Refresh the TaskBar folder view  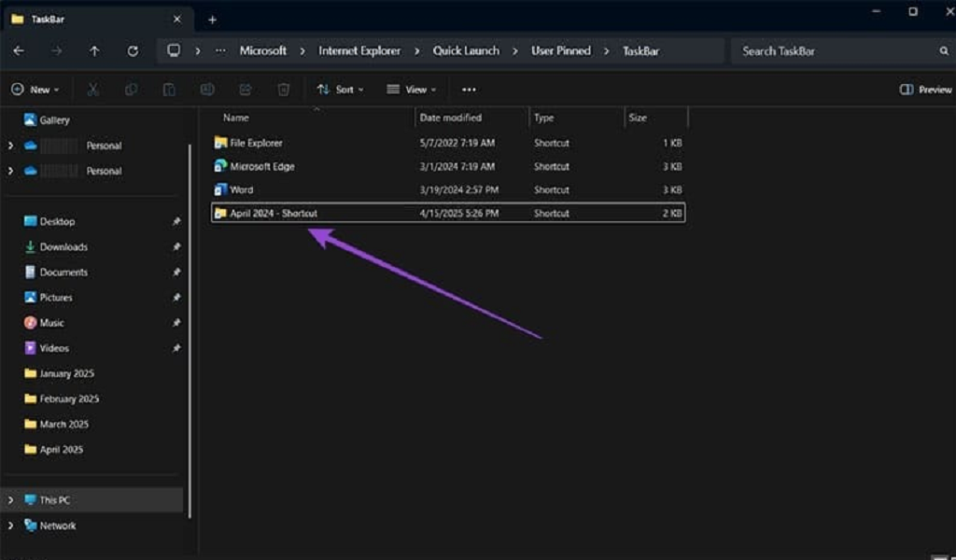133,51
